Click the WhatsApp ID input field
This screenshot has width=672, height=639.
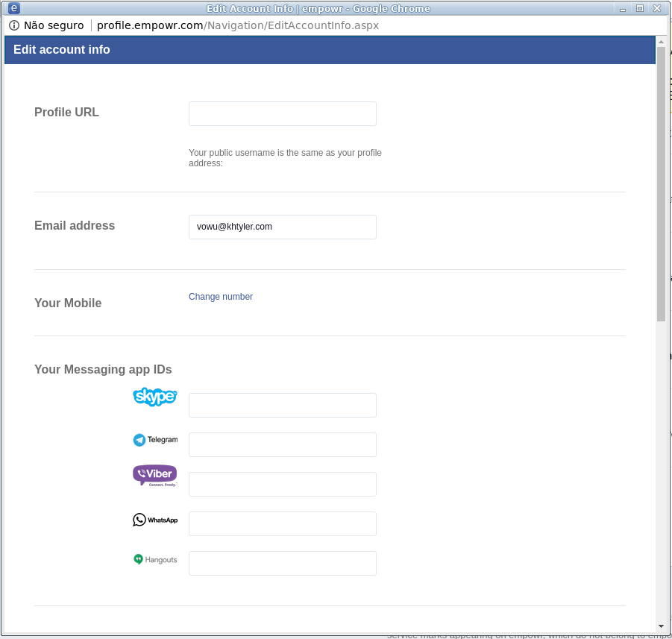pyautogui.click(x=283, y=523)
